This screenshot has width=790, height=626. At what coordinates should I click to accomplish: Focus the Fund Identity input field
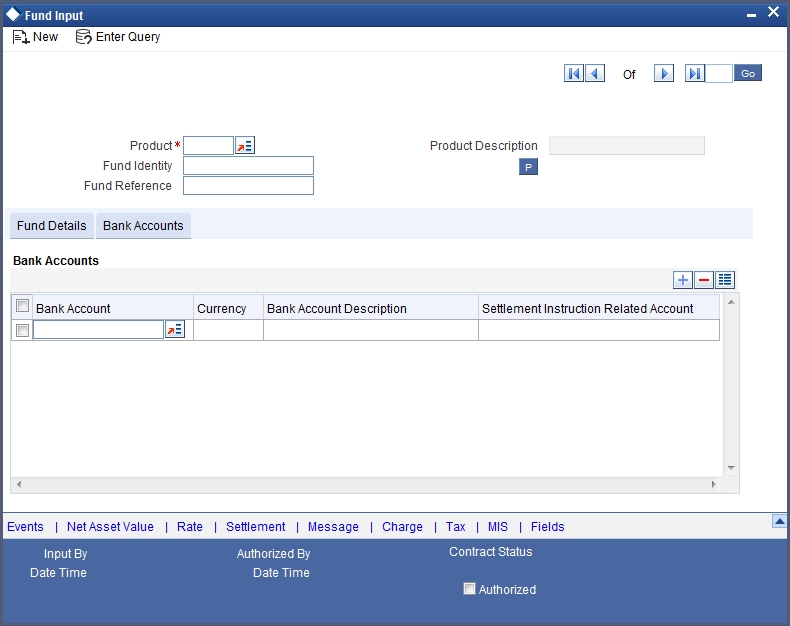[248, 165]
